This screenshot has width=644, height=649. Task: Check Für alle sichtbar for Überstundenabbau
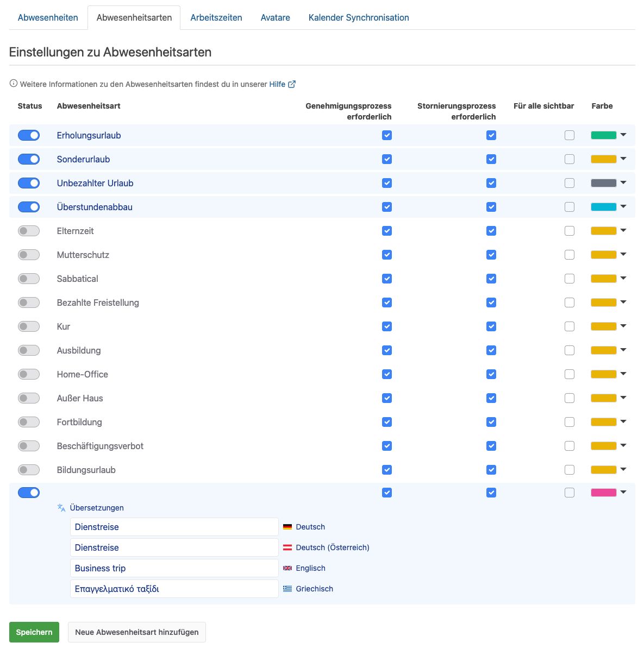570,207
